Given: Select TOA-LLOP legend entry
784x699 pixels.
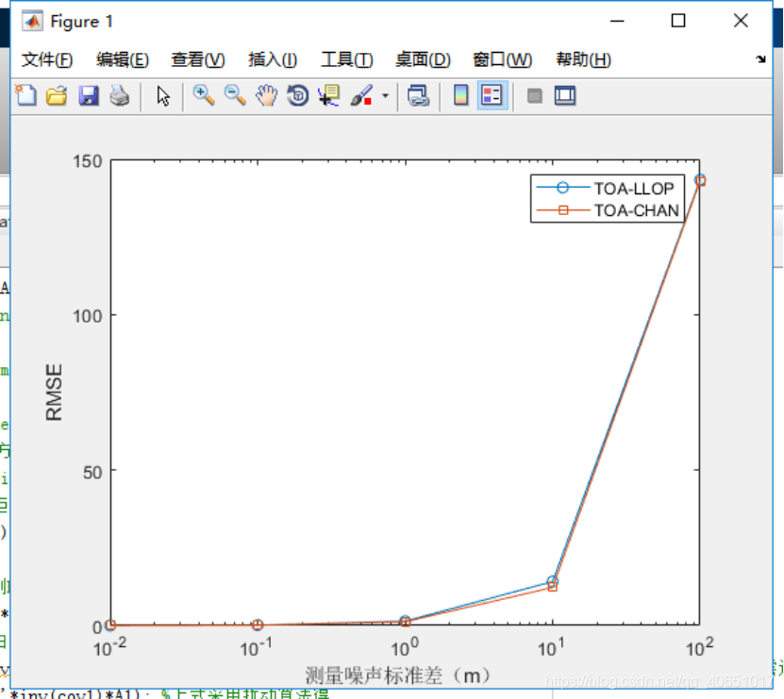Looking at the screenshot, I should (606, 188).
